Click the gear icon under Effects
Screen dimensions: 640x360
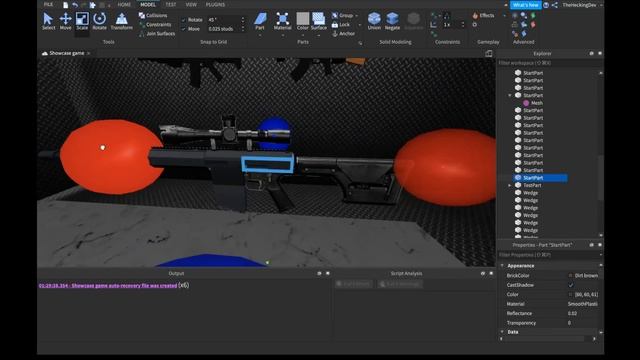pos(475,24)
